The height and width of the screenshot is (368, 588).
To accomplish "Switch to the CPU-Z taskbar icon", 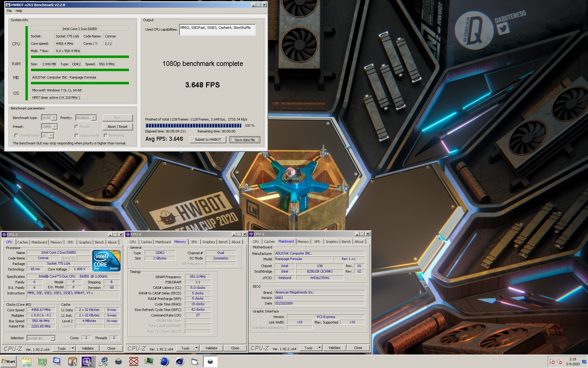I will [x=88, y=362].
